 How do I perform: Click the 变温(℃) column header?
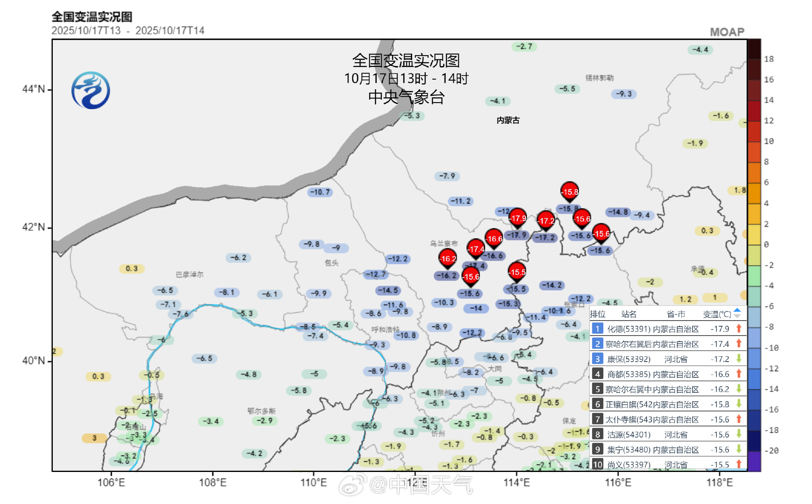pyautogui.click(x=717, y=314)
